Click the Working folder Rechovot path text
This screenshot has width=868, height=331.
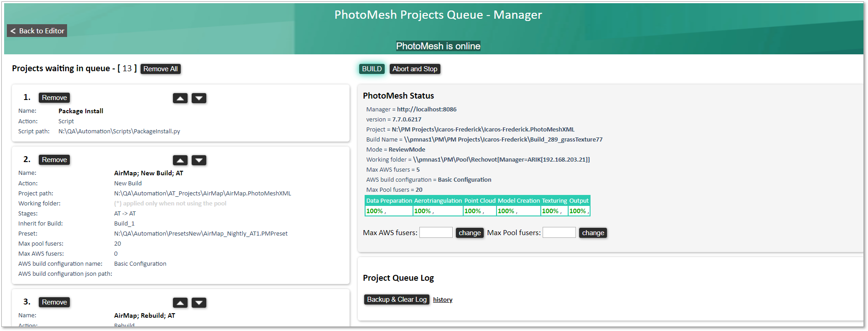tap(502, 159)
